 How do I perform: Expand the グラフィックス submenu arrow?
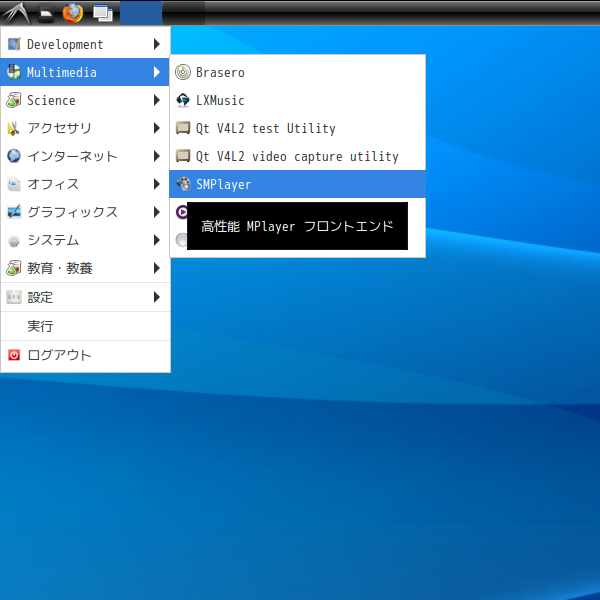(x=157, y=212)
